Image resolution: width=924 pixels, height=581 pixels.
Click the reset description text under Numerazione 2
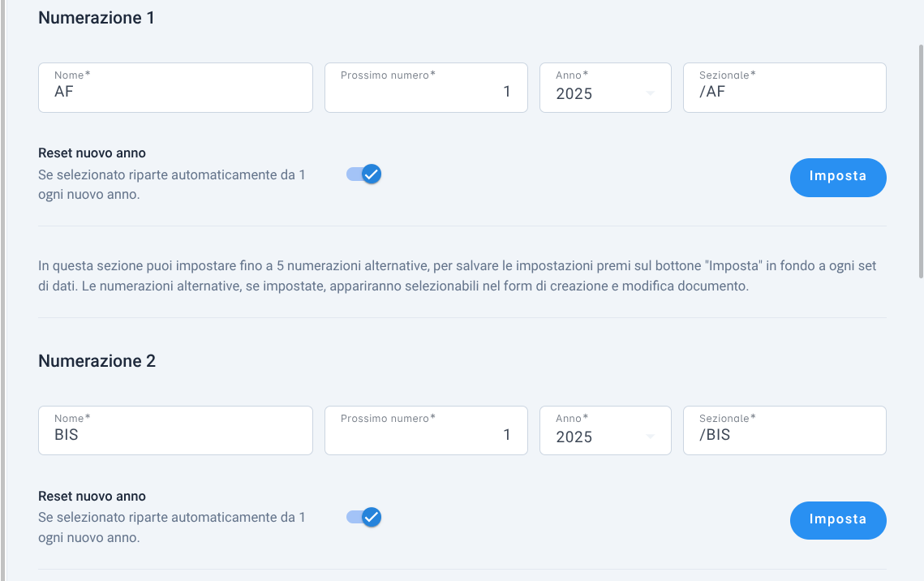[x=171, y=527]
